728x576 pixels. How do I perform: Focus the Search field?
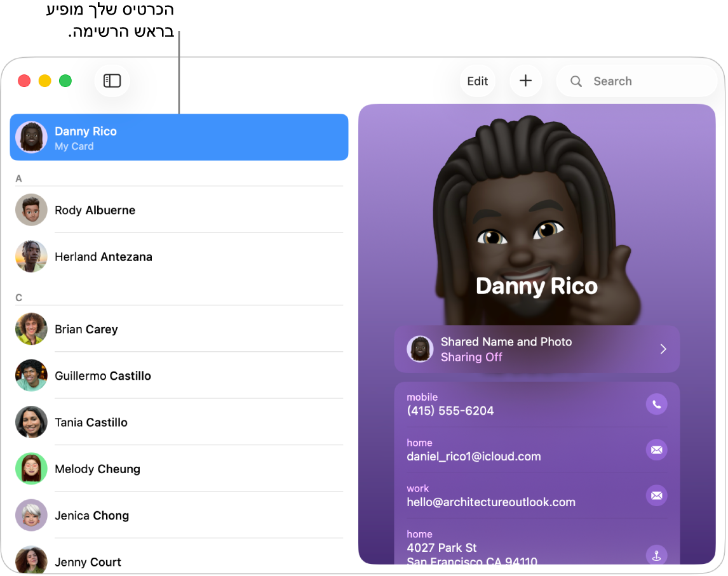pyautogui.click(x=637, y=81)
